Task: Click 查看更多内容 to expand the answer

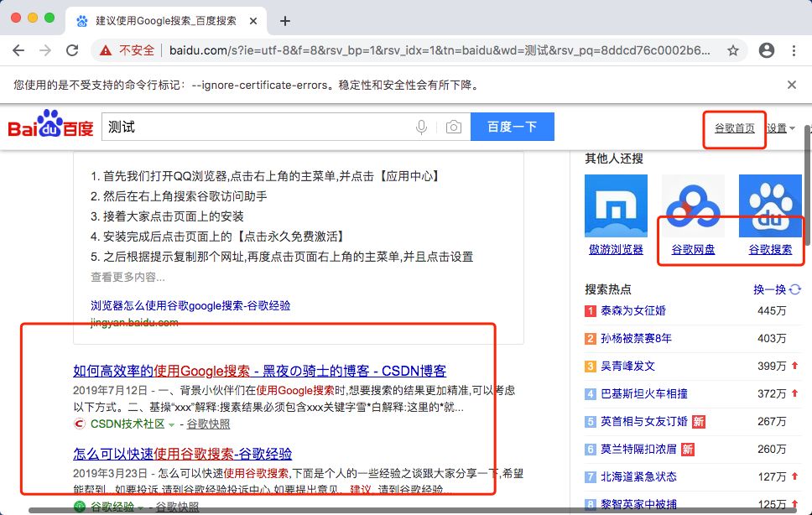Action: point(128,277)
